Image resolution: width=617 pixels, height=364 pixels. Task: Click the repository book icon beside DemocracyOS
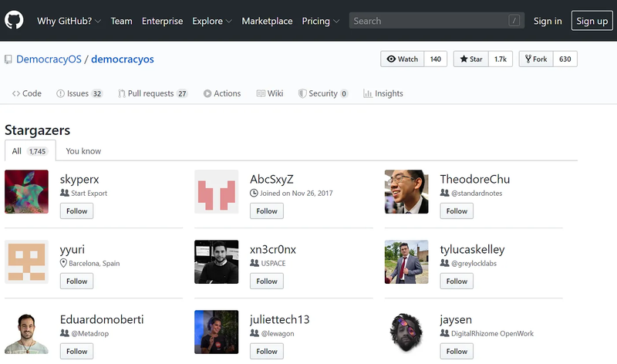pyautogui.click(x=8, y=59)
